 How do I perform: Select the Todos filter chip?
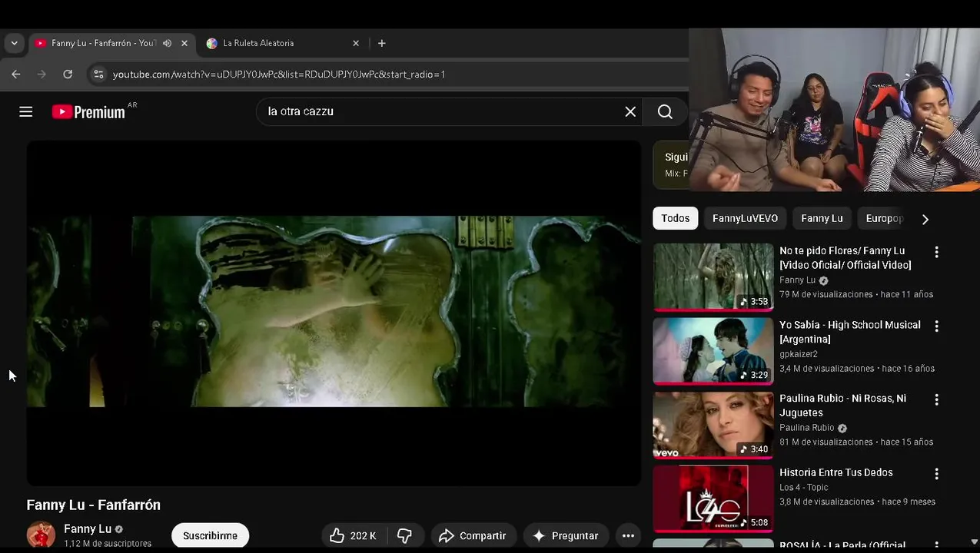(676, 218)
